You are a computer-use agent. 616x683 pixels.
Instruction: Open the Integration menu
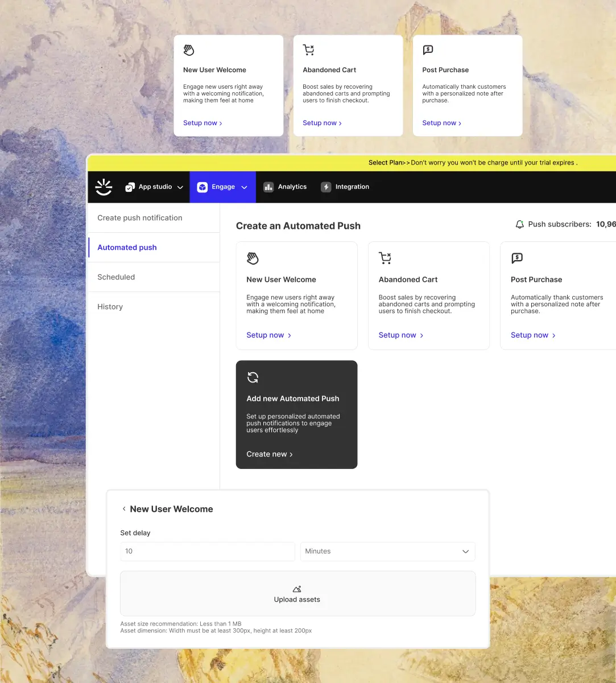pos(345,187)
